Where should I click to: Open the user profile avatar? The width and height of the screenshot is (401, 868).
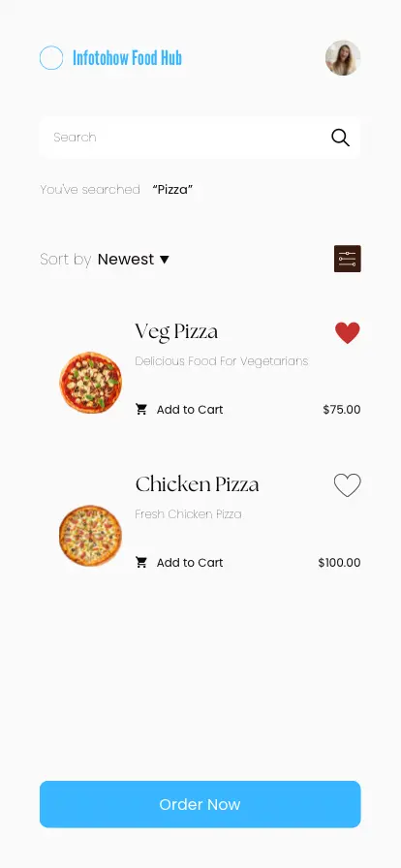pos(343,57)
